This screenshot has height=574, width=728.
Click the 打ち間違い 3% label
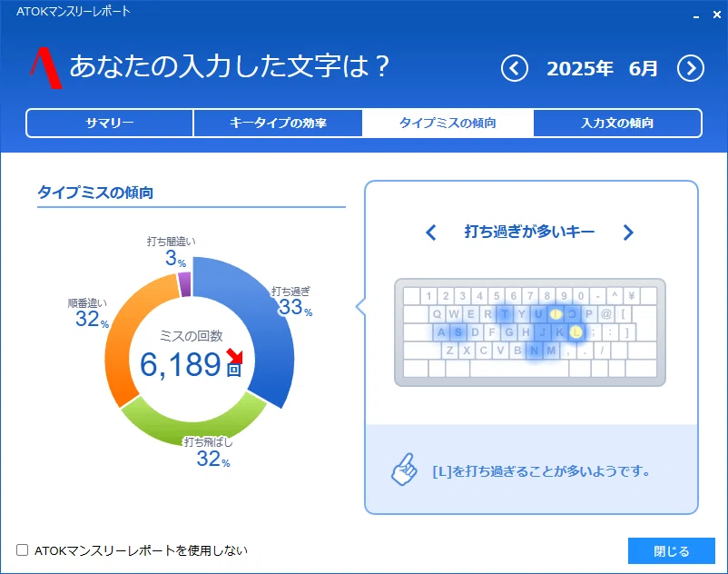pos(172,252)
